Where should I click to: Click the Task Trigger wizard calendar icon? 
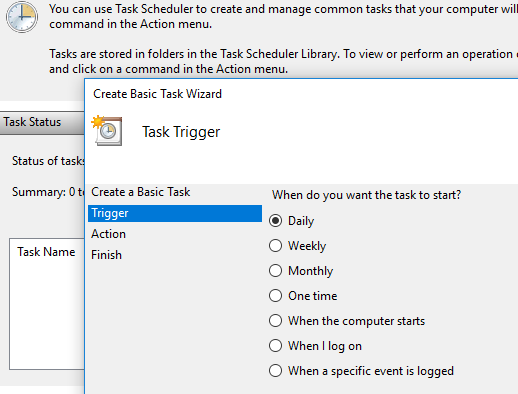tap(107, 131)
